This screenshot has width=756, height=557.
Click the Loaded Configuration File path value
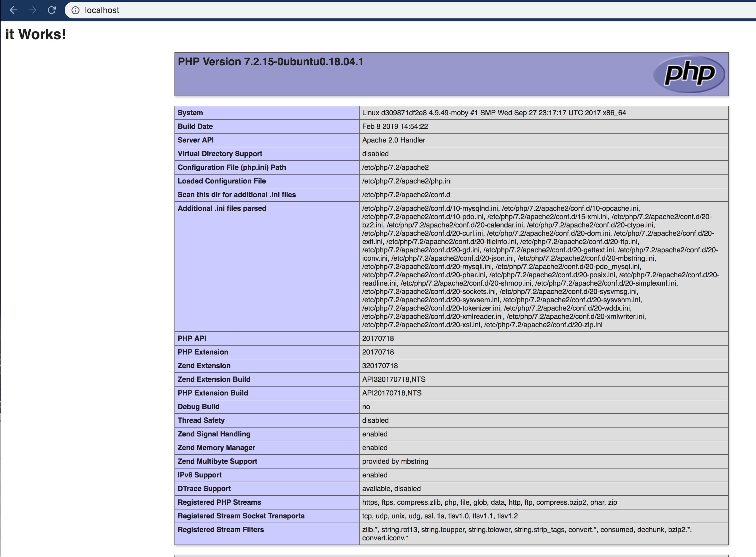(x=407, y=181)
